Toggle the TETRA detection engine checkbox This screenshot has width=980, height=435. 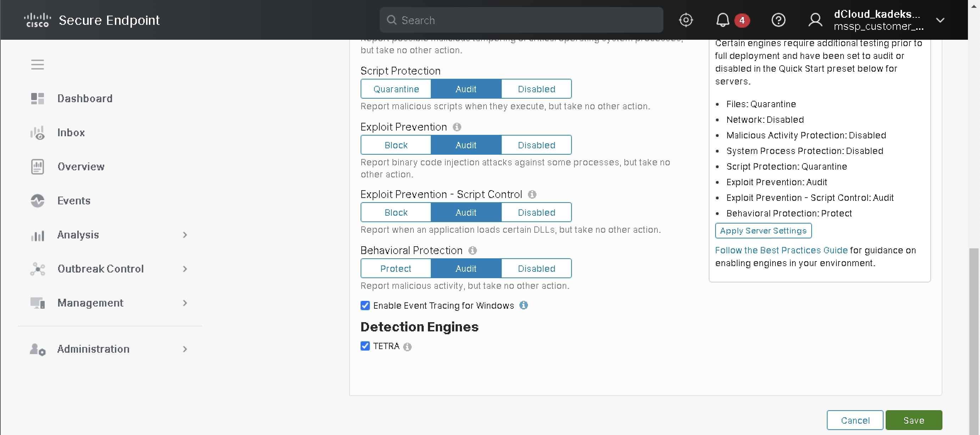tap(365, 346)
